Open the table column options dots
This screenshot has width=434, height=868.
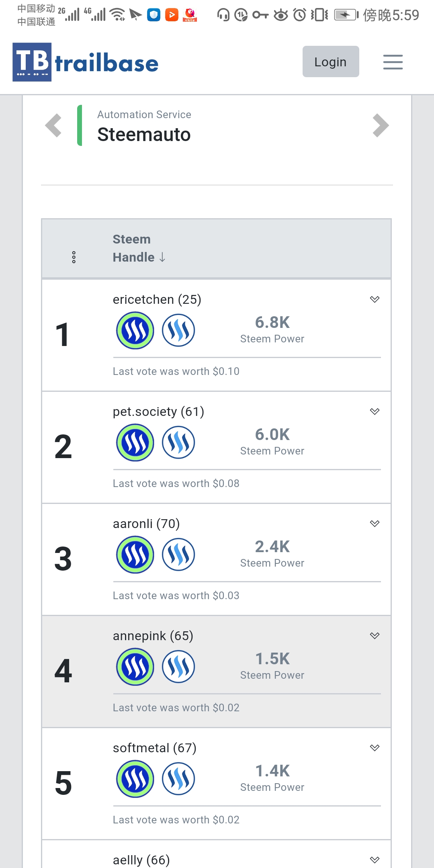[74, 257]
